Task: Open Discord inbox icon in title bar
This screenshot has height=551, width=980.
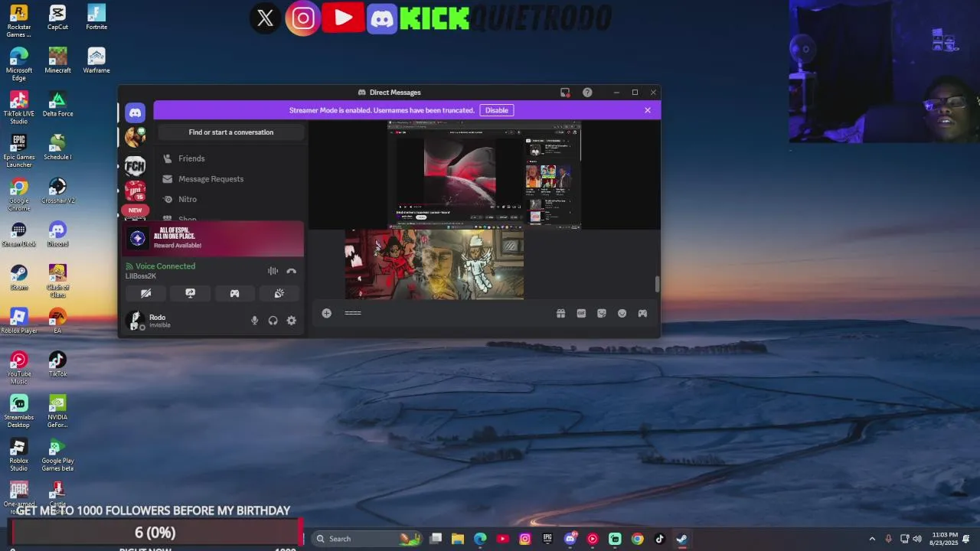Action: tap(565, 93)
